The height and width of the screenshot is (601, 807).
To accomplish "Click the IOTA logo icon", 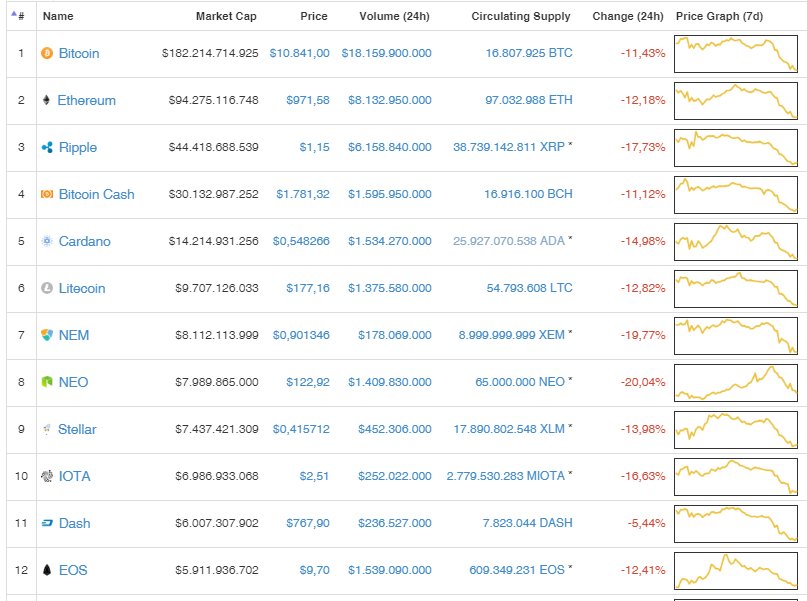I will (47, 476).
